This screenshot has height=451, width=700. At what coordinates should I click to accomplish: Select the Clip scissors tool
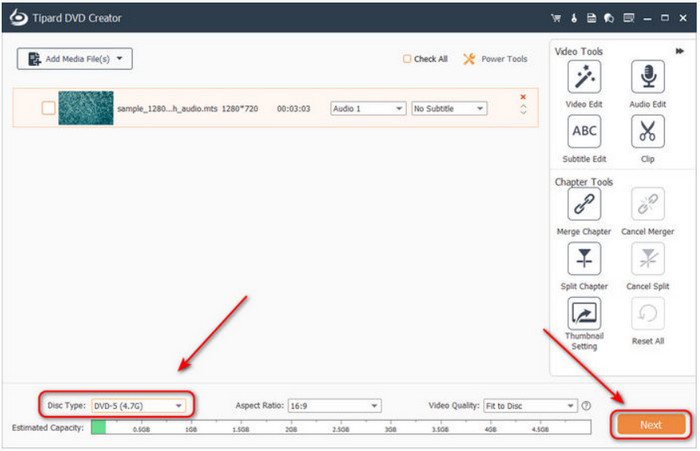tap(647, 132)
